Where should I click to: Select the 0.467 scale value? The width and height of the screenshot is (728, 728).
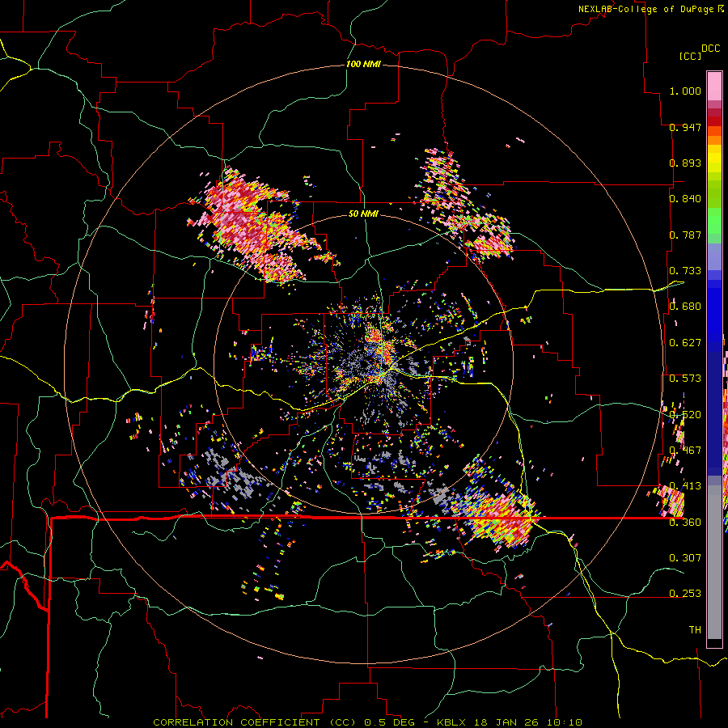click(685, 451)
